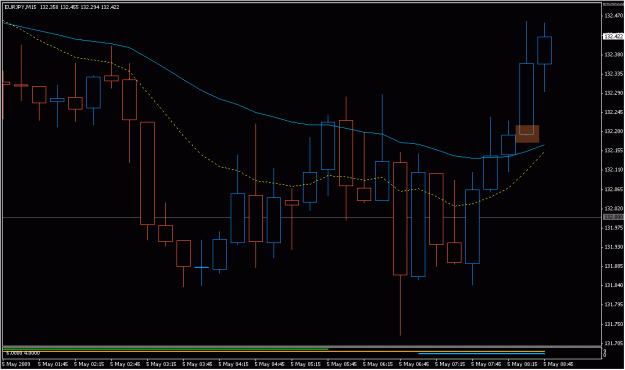Click the 132.290 price scale label
This screenshot has height=370, width=625.
click(x=614, y=93)
